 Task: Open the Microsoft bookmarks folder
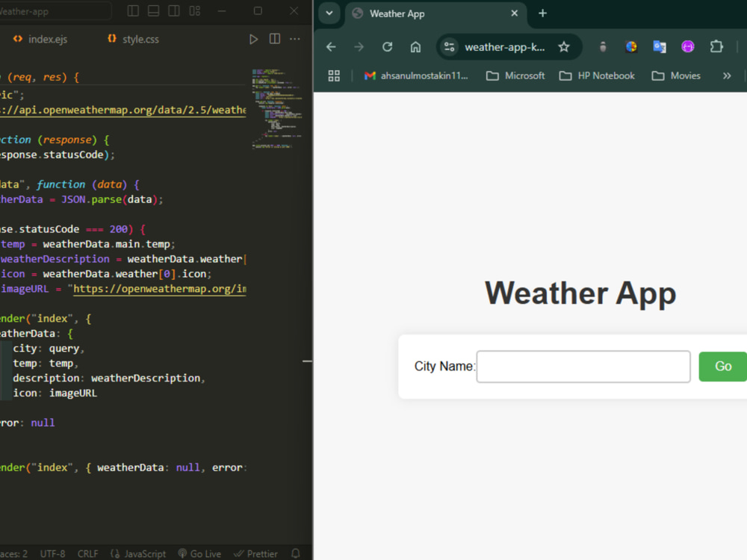(x=515, y=75)
